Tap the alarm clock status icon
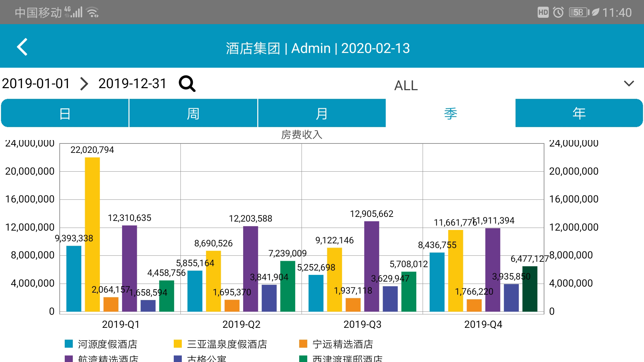Screen dimensions: 644x362 tap(558, 12)
